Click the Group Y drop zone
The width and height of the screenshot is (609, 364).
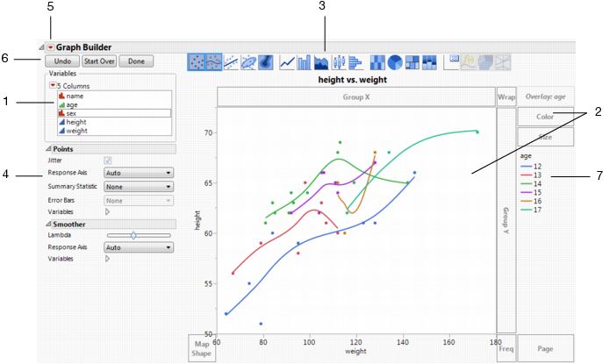[x=506, y=220]
